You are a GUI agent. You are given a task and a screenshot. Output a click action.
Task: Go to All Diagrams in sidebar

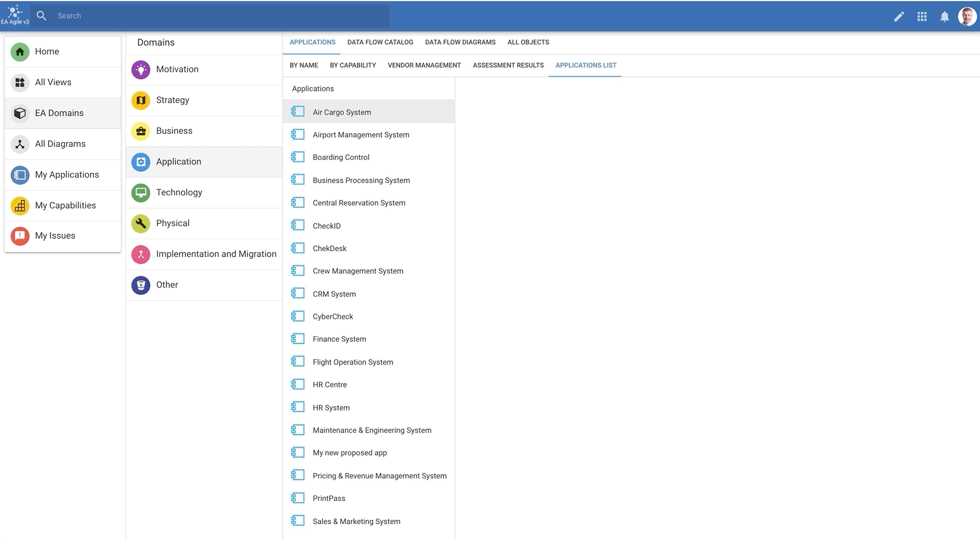60,144
